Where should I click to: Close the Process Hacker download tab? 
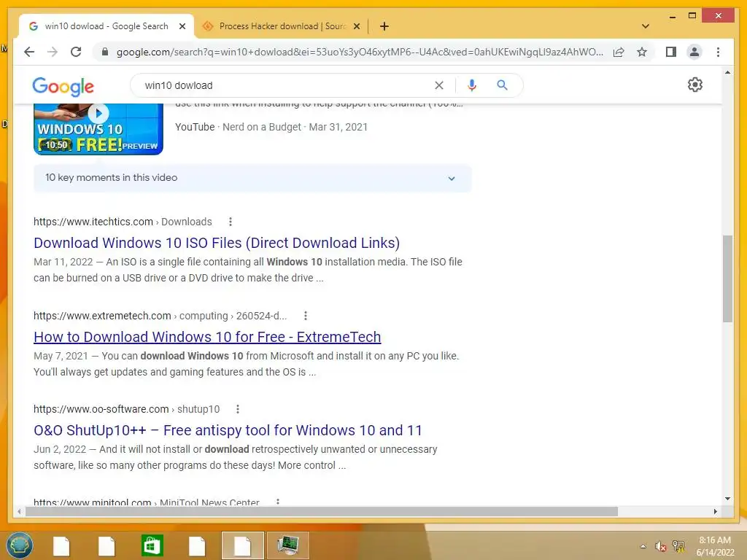pos(356,26)
